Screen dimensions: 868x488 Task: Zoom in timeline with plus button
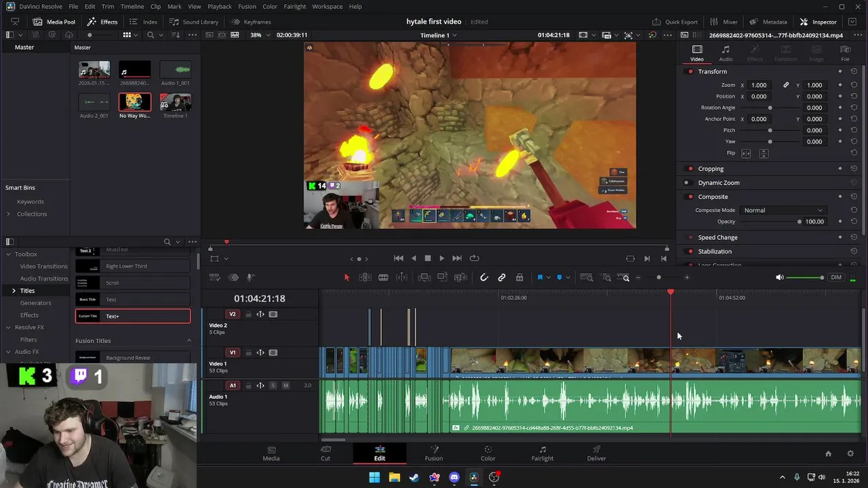tap(686, 277)
